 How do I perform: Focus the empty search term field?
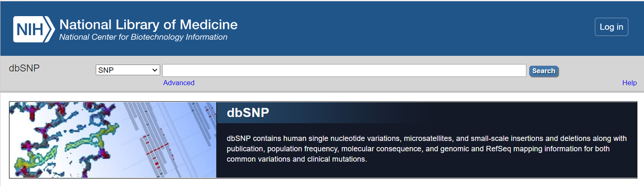tap(343, 70)
